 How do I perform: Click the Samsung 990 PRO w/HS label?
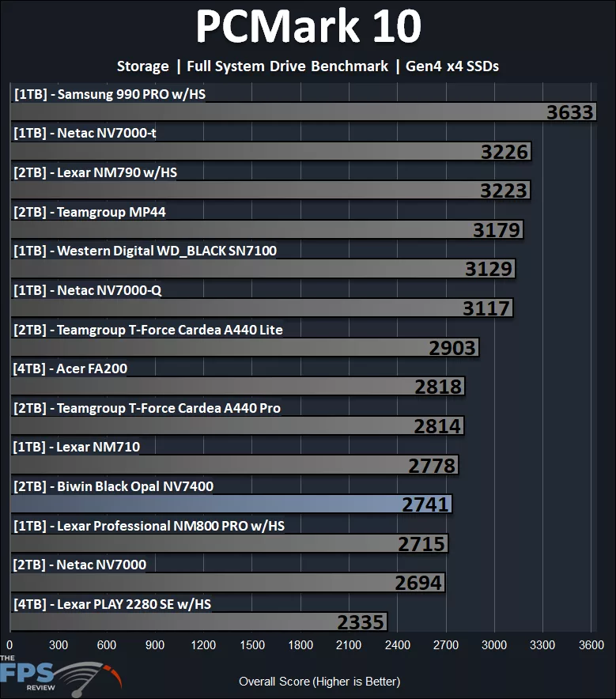point(110,94)
